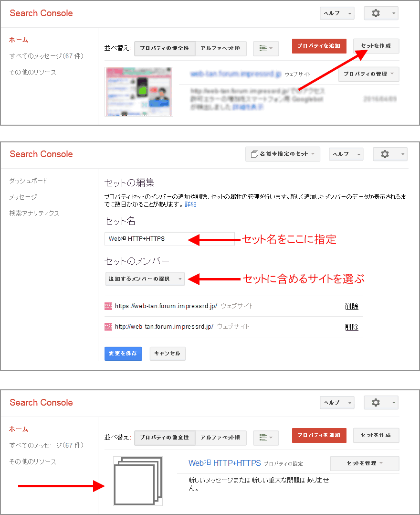Open the ヘルプ dropdown in the Web担 set listing screen
Screen dimensions: 420x515
pyautogui.click(x=337, y=403)
